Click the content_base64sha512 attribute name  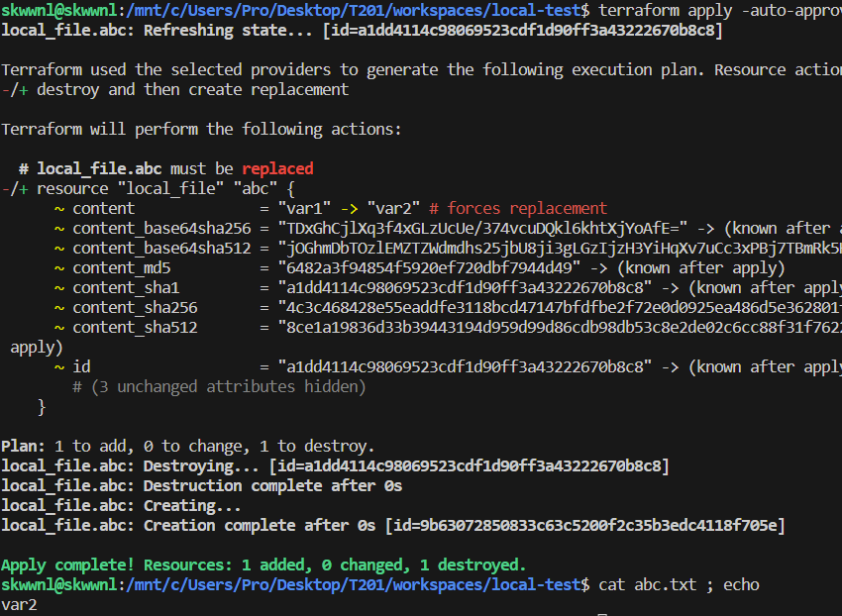pos(161,249)
